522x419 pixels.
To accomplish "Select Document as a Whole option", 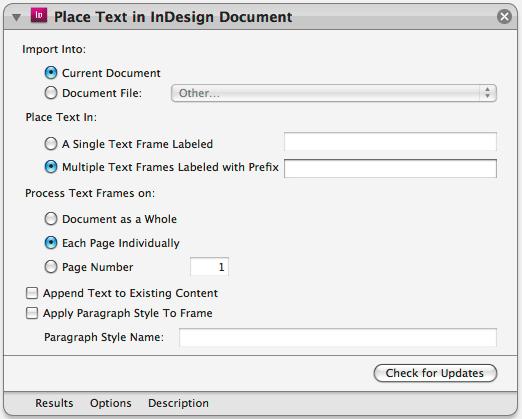I will pyautogui.click(x=51, y=219).
